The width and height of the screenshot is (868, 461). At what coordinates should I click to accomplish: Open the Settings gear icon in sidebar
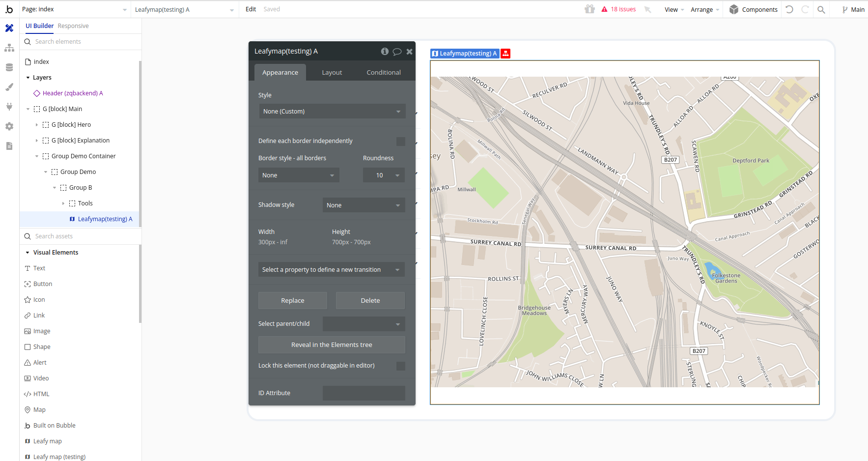click(x=9, y=126)
